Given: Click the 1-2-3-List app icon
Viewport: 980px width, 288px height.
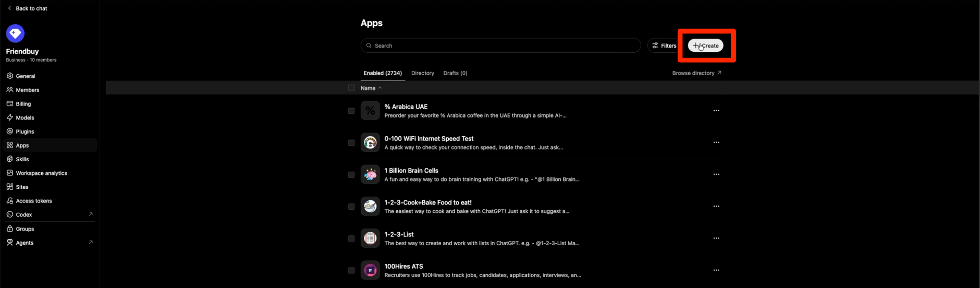Looking at the screenshot, I should tap(370, 238).
